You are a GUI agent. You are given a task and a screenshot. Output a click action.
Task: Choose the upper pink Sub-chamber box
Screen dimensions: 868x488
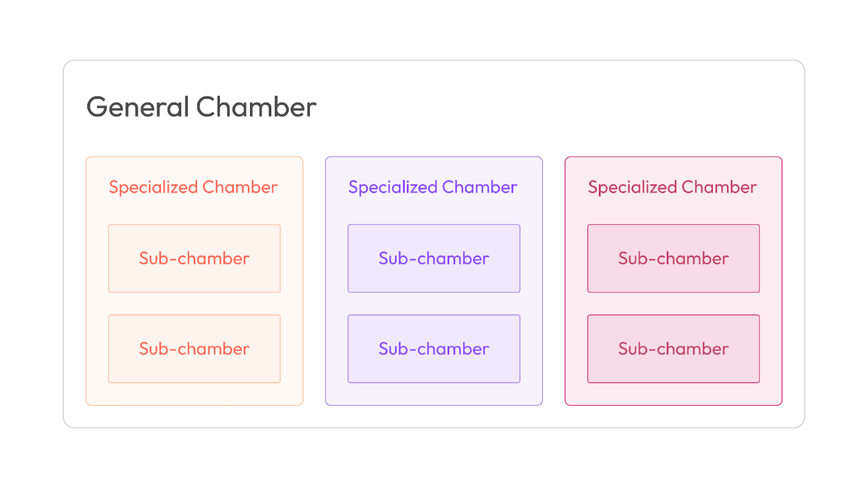click(x=674, y=258)
